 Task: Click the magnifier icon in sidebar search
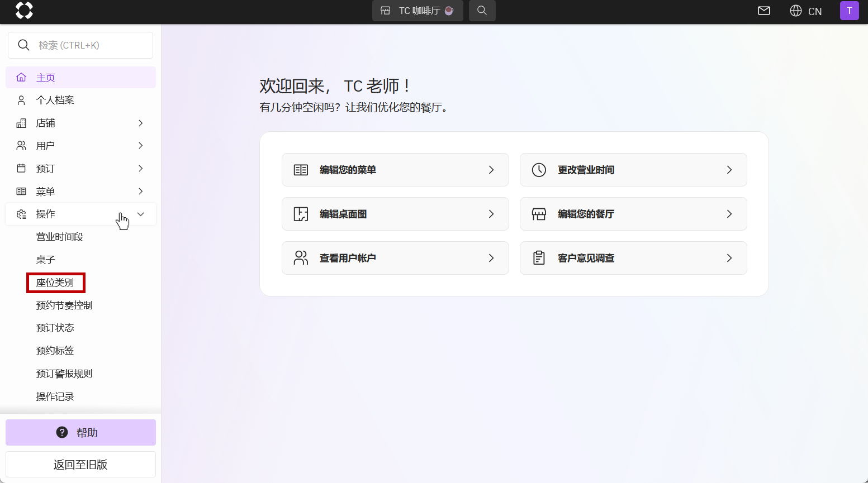(x=23, y=45)
